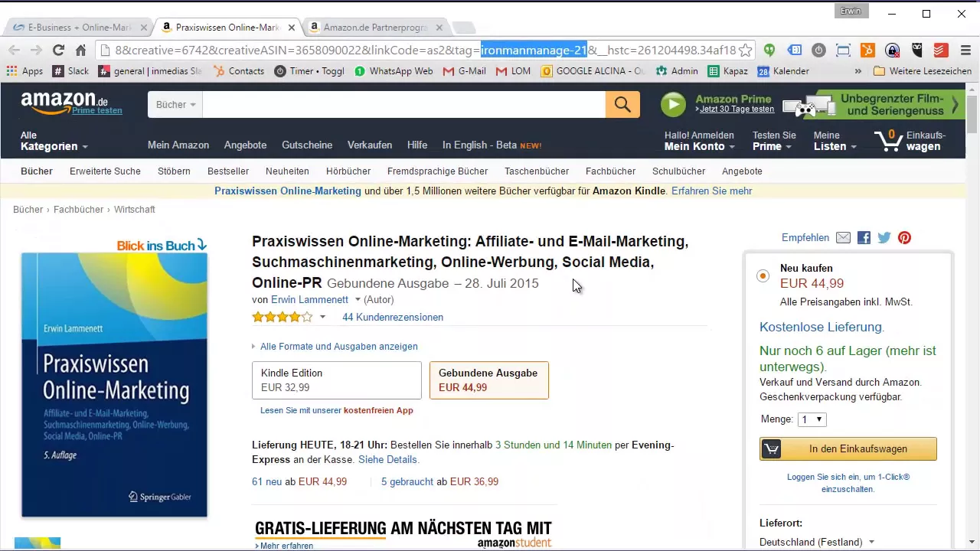Click the Amazon search magnifier button
Screen dimensions: 980x551
(622, 104)
